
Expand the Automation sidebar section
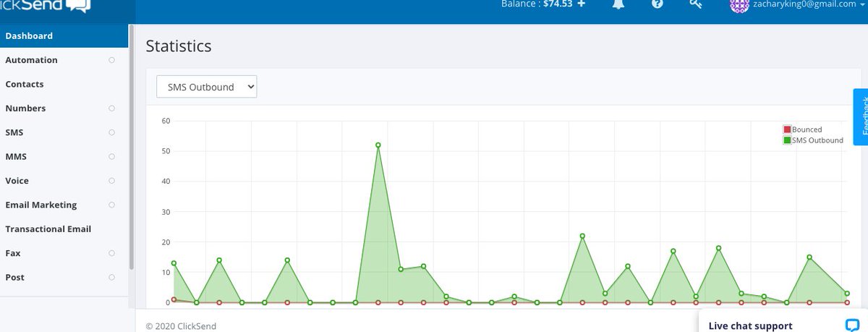(x=111, y=60)
